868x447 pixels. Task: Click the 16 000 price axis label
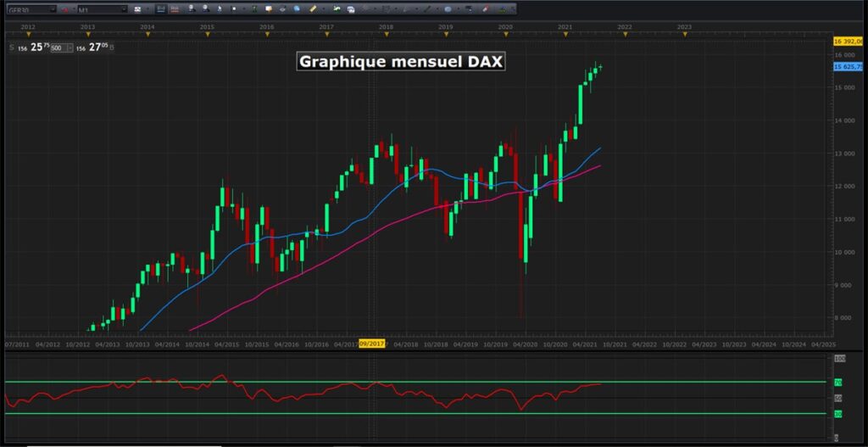(845, 55)
